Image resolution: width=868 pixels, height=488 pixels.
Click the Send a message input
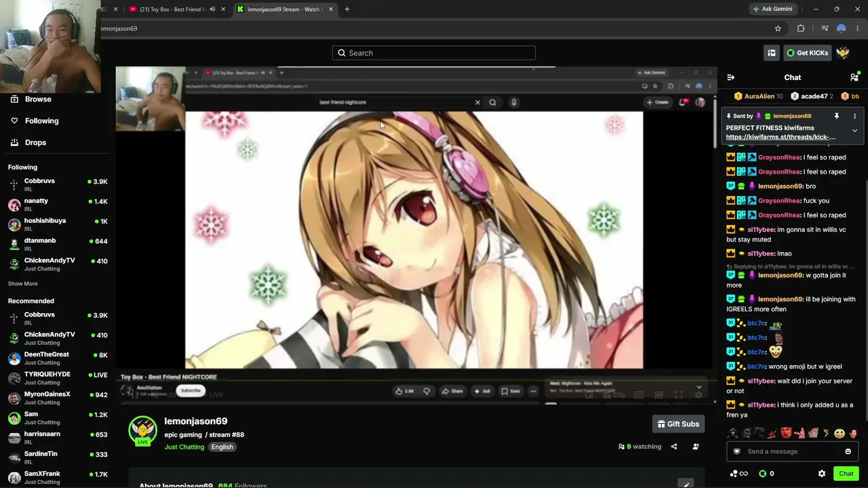point(792,451)
